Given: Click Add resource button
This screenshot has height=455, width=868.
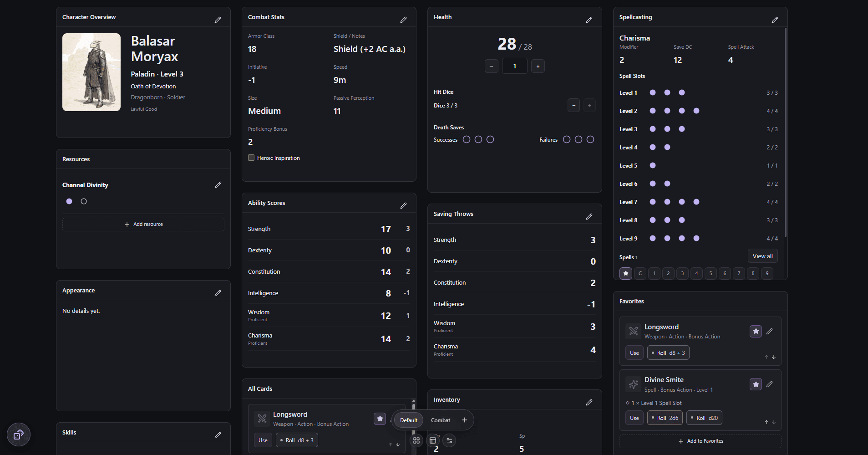Looking at the screenshot, I should pos(143,224).
